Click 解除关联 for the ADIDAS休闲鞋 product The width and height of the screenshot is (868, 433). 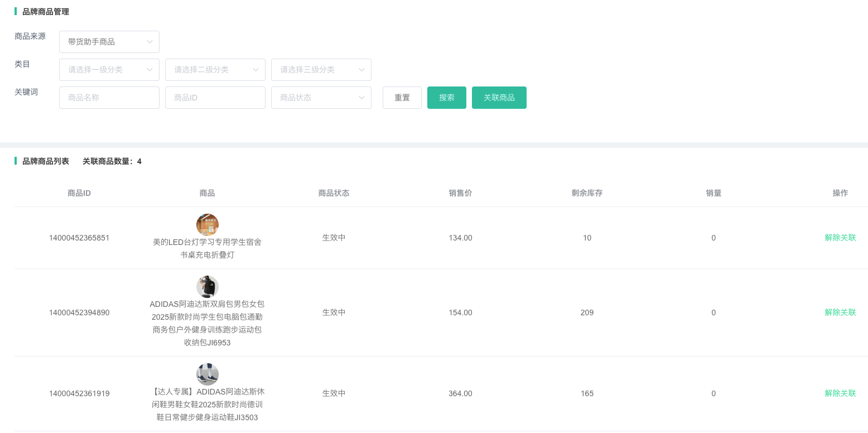coord(840,393)
